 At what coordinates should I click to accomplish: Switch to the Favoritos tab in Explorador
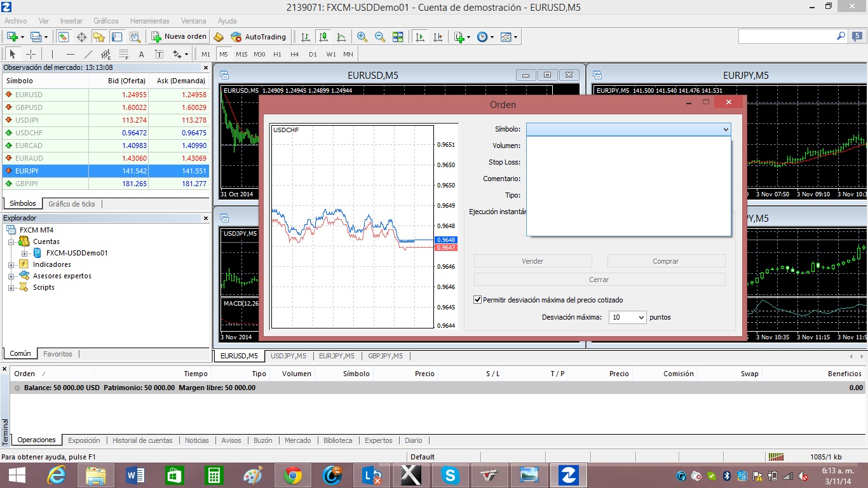point(58,354)
